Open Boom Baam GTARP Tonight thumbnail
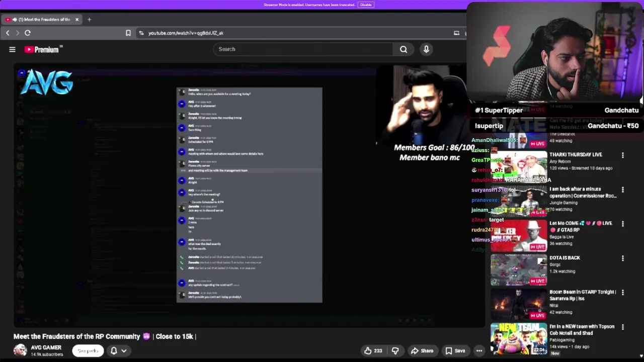The width and height of the screenshot is (644, 362). [519, 304]
